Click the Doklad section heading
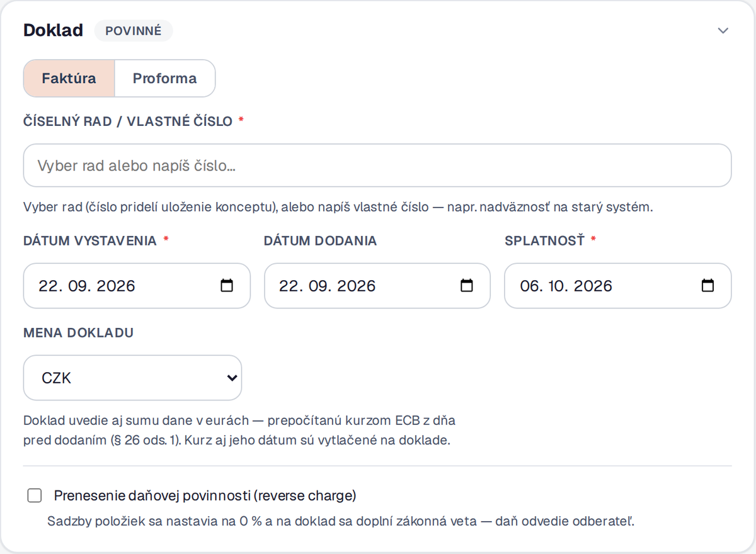 click(53, 31)
